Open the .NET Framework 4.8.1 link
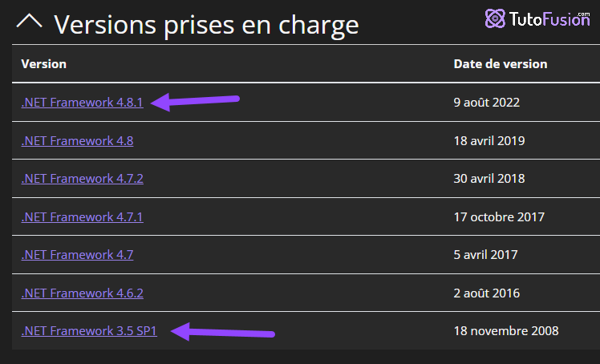Viewport: 600px width, 364px height. (x=83, y=103)
